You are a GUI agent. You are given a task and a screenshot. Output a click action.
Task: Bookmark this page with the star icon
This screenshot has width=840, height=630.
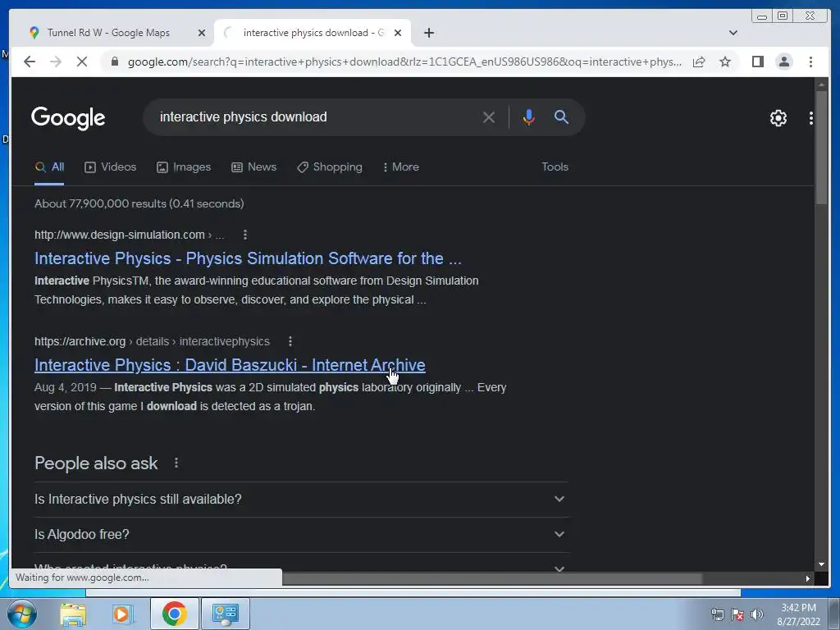(725, 62)
